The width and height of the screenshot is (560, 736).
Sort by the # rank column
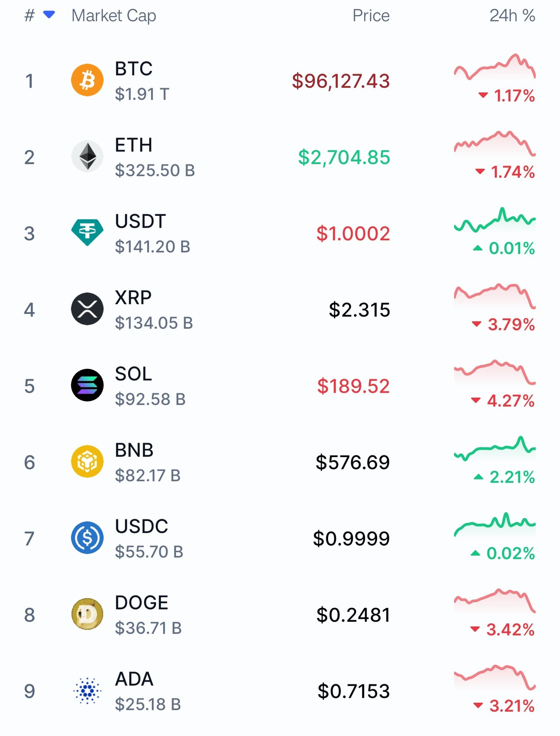[x=29, y=15]
